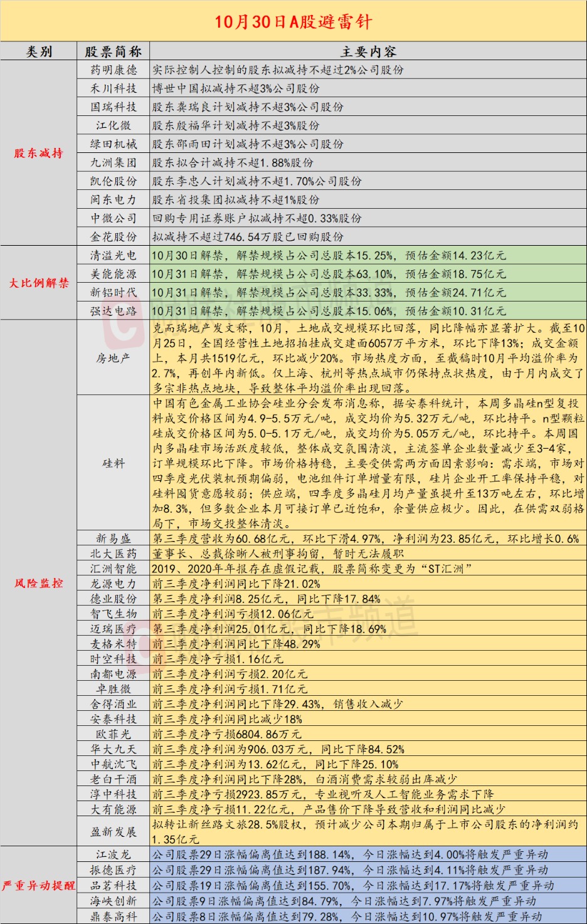Select stock name "中微公司"
The height and width of the screenshot is (924, 587).
pos(114,218)
